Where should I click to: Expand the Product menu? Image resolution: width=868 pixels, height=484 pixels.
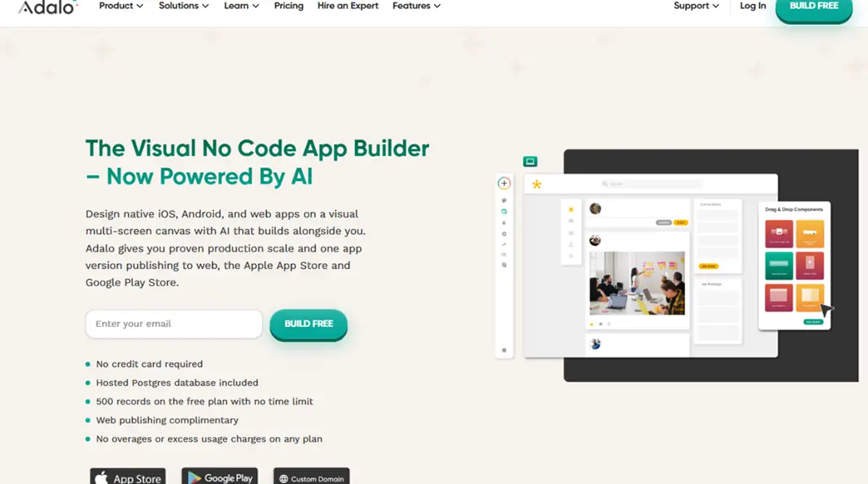(x=121, y=6)
